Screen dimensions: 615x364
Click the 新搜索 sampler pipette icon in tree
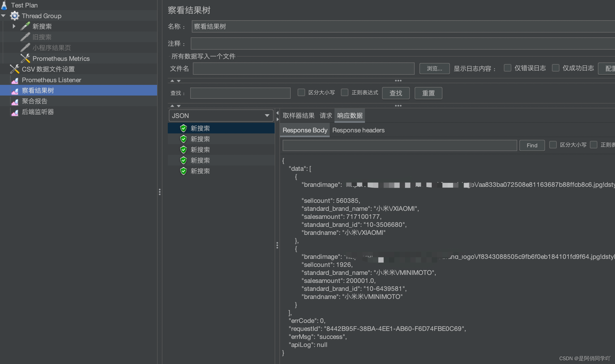[25, 26]
